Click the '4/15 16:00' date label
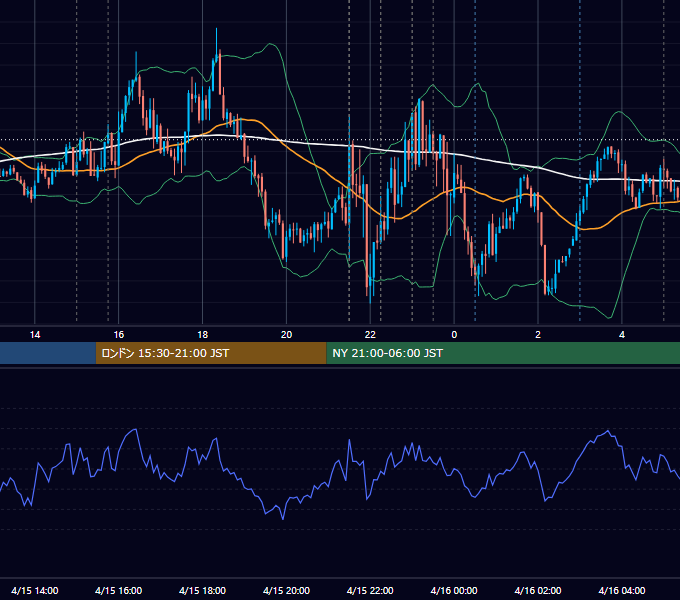The height and width of the screenshot is (600, 680). click(x=118, y=590)
